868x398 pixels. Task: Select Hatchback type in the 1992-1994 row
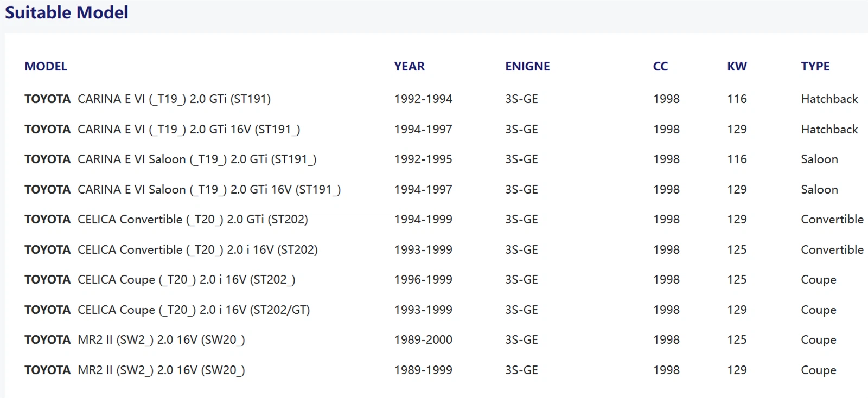click(829, 99)
